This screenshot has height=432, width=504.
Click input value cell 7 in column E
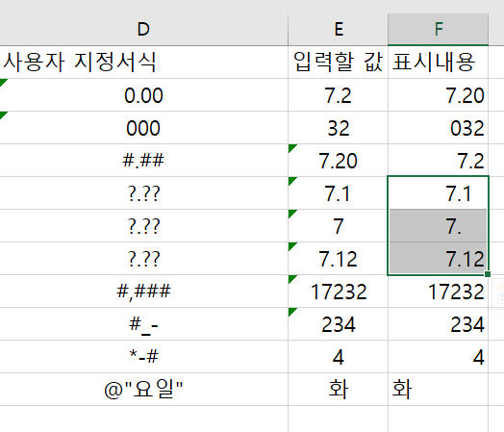pos(339,226)
